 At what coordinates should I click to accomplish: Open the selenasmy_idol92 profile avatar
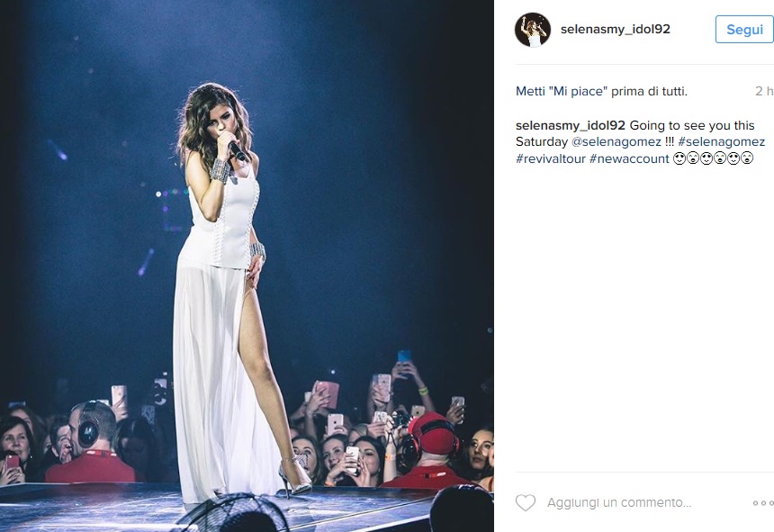tap(533, 30)
